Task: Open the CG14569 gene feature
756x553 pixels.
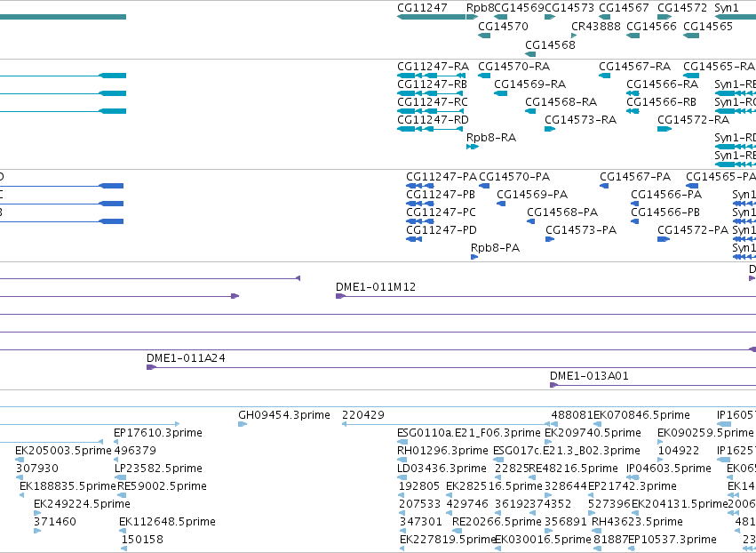Action: tap(500, 17)
